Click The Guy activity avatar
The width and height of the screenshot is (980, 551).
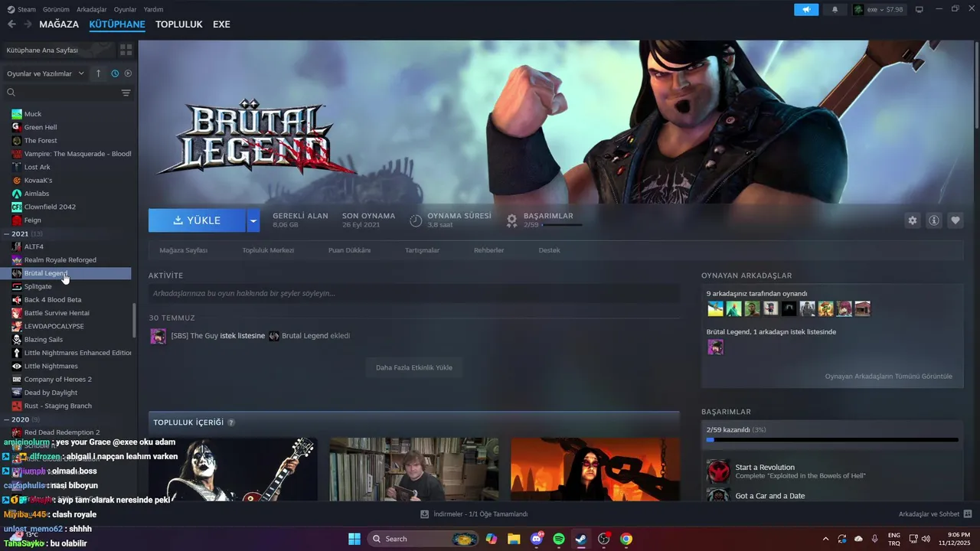click(x=158, y=336)
